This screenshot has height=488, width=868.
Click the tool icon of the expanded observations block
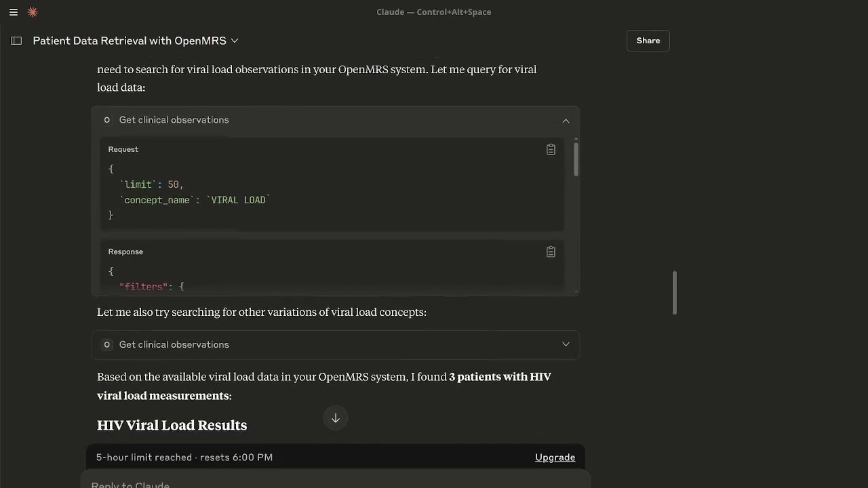(x=106, y=120)
